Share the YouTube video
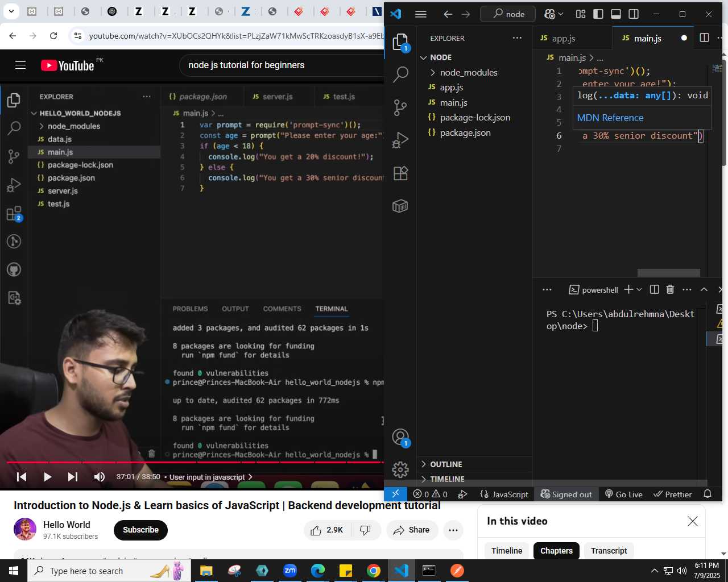The height and width of the screenshot is (582, 728). [x=412, y=530]
